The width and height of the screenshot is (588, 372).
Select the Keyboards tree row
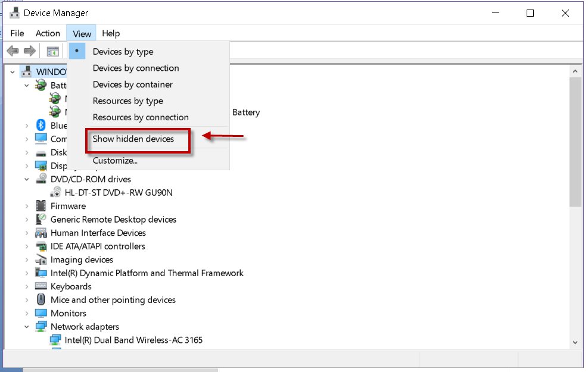point(71,286)
